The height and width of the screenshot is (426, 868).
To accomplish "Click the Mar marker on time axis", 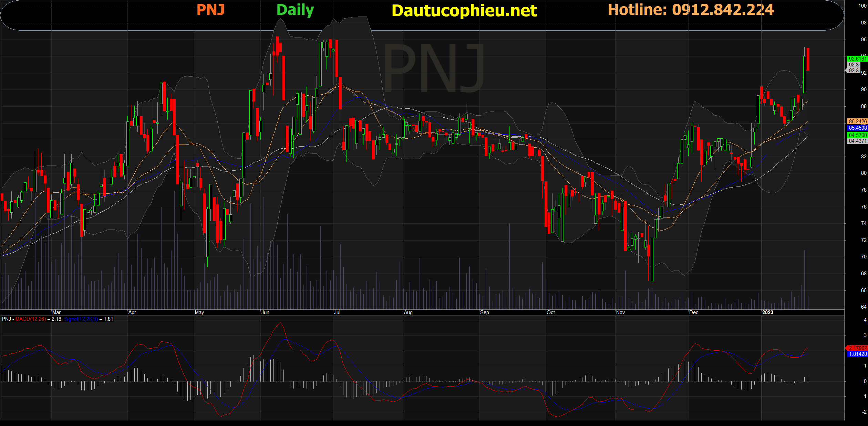I will coord(56,312).
